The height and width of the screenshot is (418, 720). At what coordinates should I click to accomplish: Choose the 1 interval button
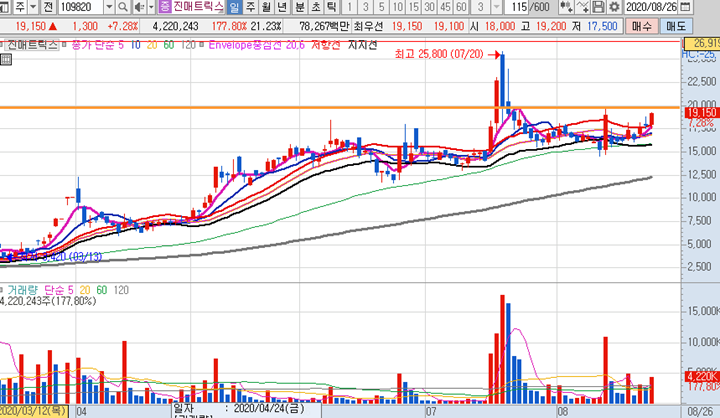pyautogui.click(x=349, y=7)
